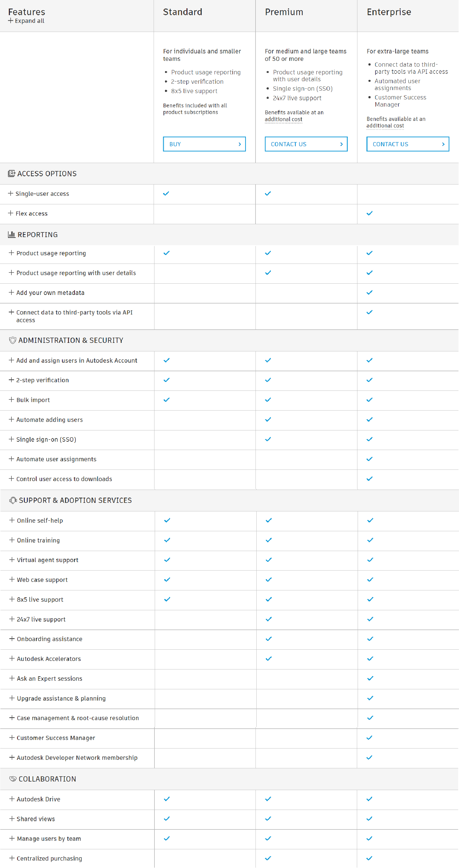This screenshot has width=459, height=868.
Task: Click the BUY button under Standard
Action: tap(204, 144)
